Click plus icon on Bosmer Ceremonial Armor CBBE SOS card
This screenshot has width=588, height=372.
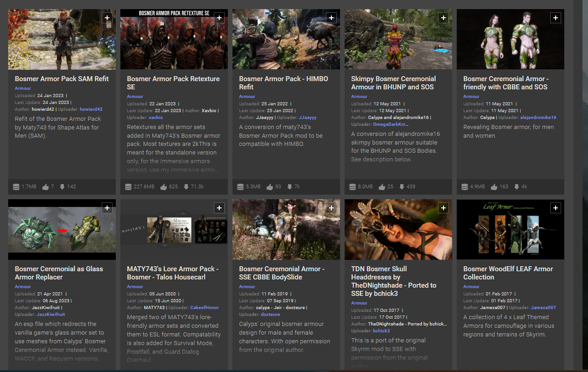[556, 18]
